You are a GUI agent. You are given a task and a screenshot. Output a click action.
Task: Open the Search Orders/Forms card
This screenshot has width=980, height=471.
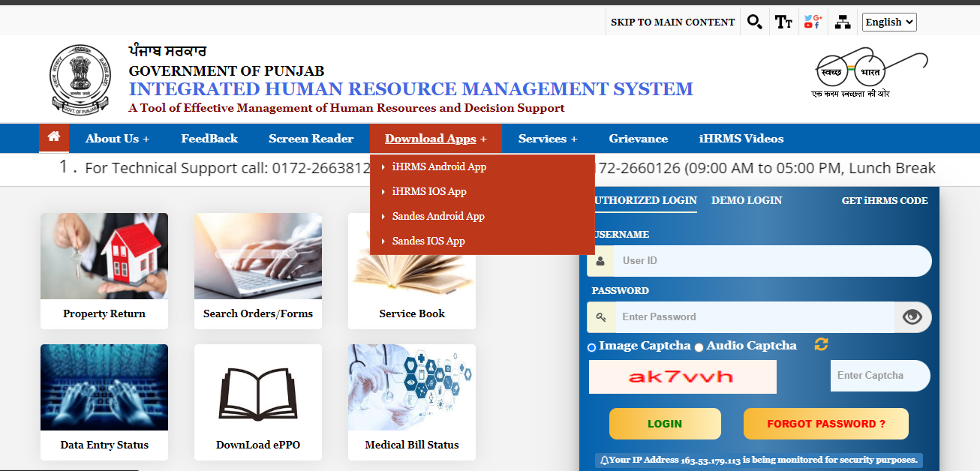coord(258,271)
